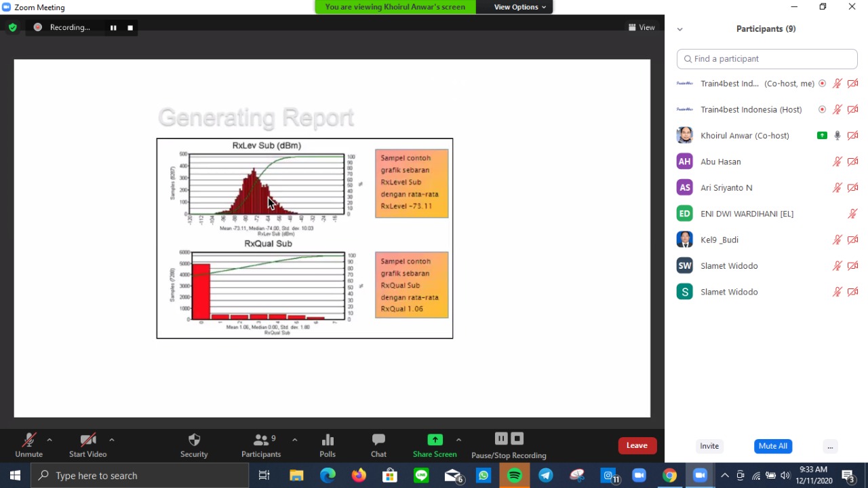
Task: Click the green encryption shield icon
Action: 13,28
